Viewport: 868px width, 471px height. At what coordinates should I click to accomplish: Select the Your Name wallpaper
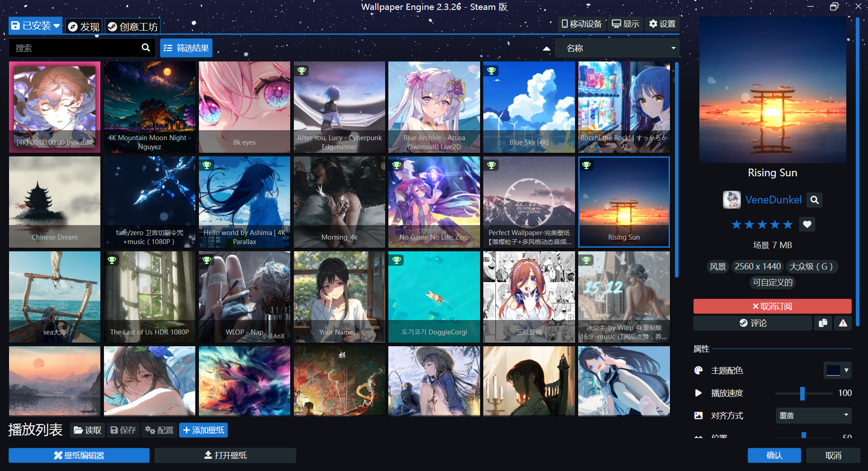point(340,297)
